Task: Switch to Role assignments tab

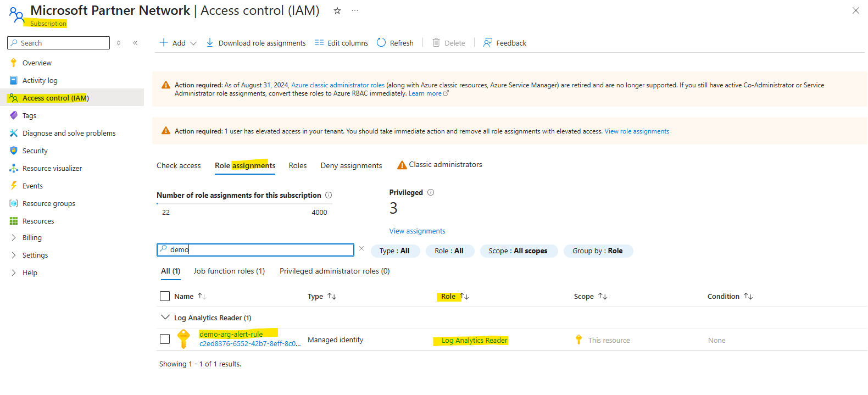Action: pyautogui.click(x=245, y=165)
